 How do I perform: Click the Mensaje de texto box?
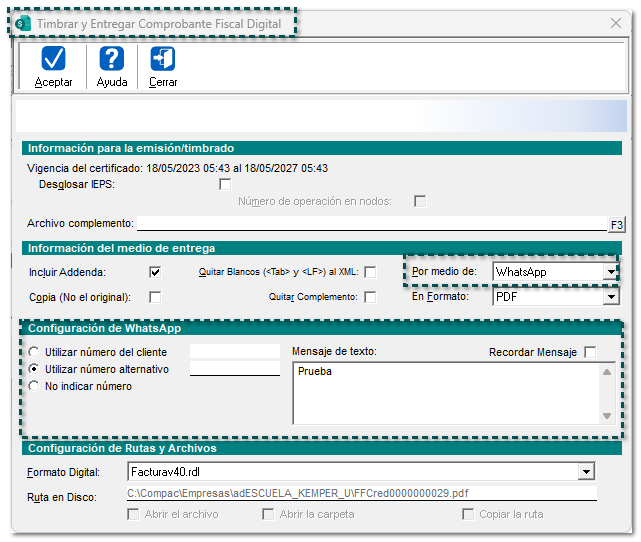pos(445,392)
